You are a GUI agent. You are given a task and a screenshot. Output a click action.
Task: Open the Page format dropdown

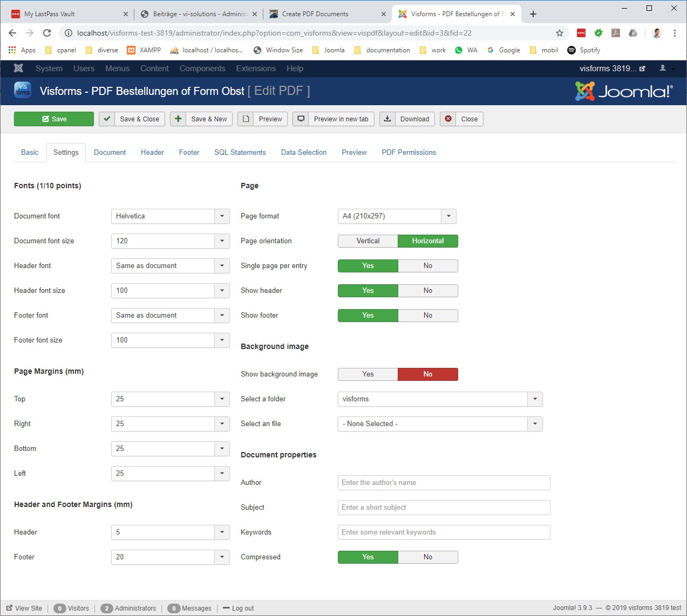pyautogui.click(x=448, y=216)
